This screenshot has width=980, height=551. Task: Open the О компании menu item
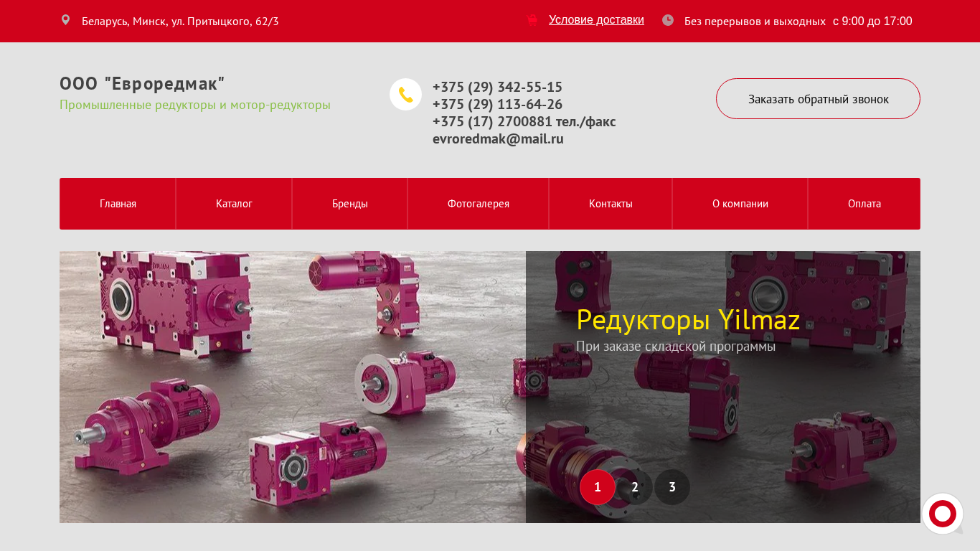click(x=740, y=204)
